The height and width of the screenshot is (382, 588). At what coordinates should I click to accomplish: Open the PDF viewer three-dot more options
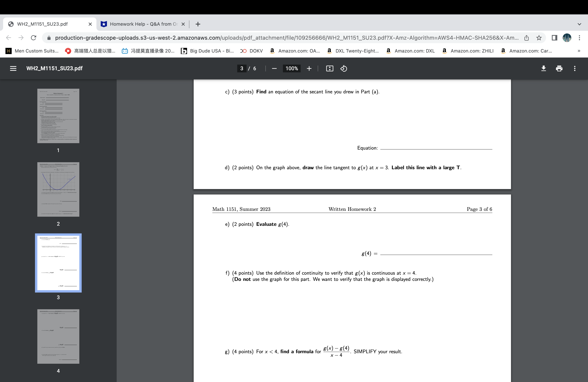click(x=575, y=68)
